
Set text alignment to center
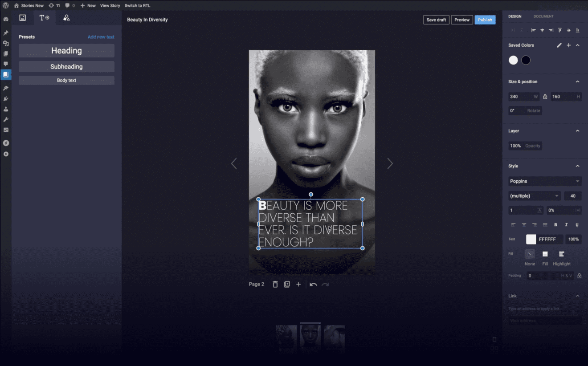tap(524, 225)
